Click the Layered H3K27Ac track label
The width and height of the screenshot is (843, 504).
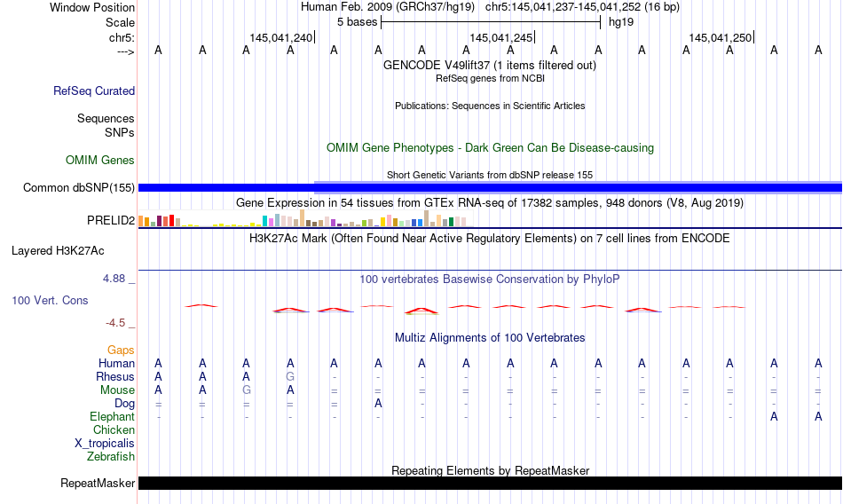(x=58, y=250)
